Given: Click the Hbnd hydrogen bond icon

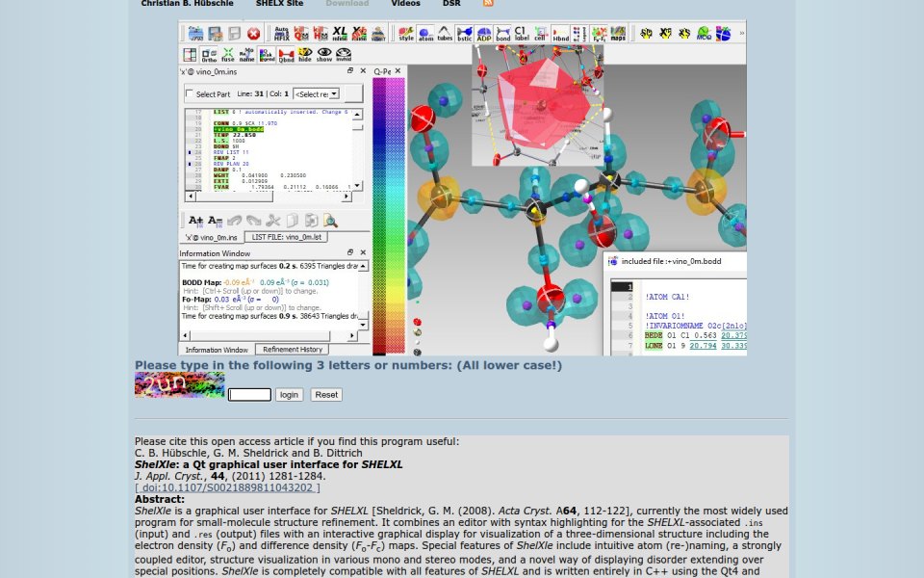Looking at the screenshot, I should pyautogui.click(x=560, y=34).
